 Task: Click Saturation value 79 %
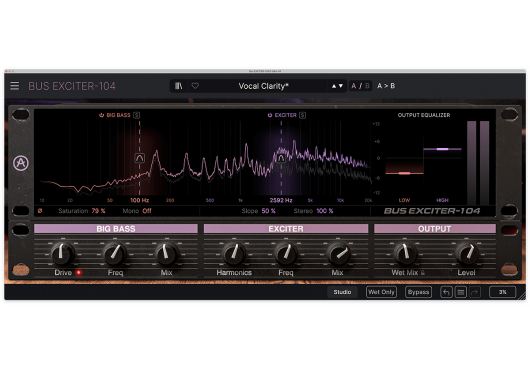tap(98, 211)
